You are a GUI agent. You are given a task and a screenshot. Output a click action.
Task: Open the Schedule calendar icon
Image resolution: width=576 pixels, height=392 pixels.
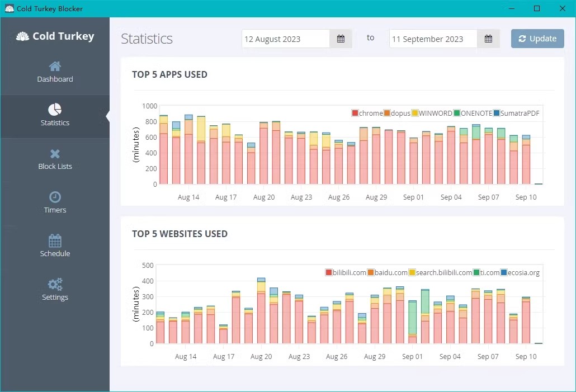click(x=55, y=240)
